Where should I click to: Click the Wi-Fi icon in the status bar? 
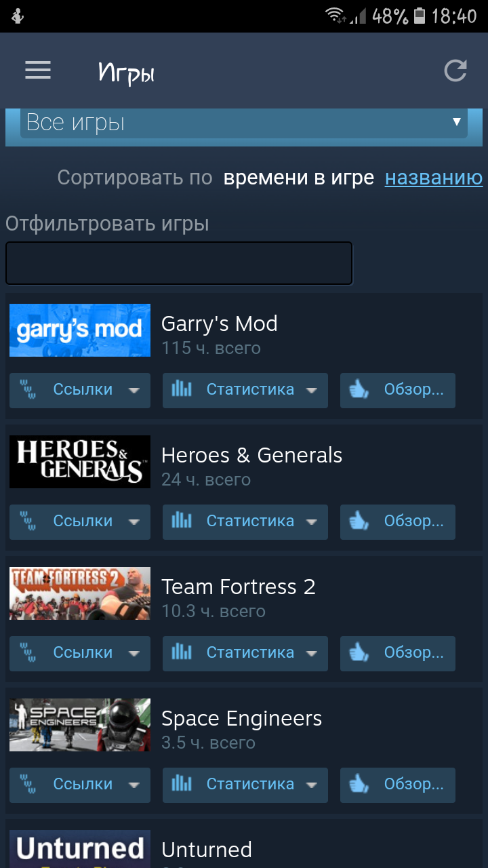pyautogui.click(x=335, y=16)
